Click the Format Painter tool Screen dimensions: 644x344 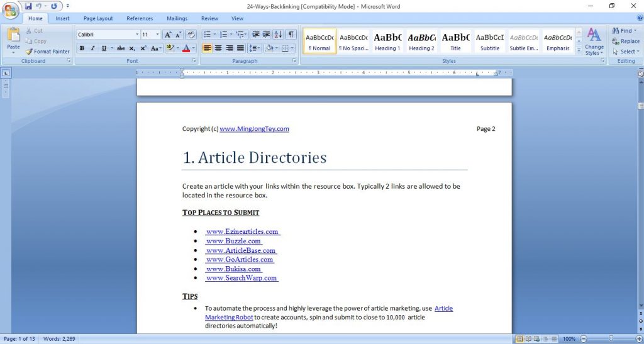click(x=48, y=52)
